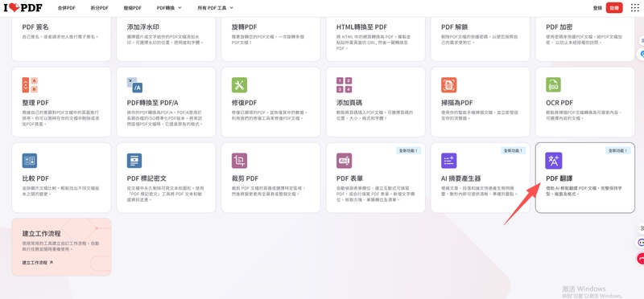Open the apps grid dots icon
The width and height of the screenshot is (644, 299).
[x=634, y=7]
